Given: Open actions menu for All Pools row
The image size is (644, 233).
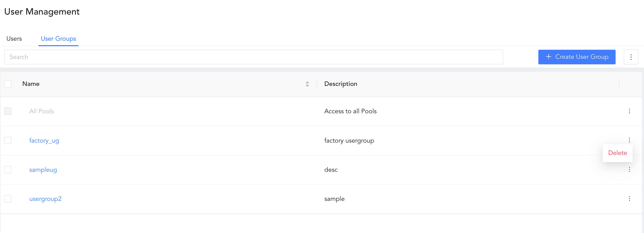Looking at the screenshot, I should point(629,111).
